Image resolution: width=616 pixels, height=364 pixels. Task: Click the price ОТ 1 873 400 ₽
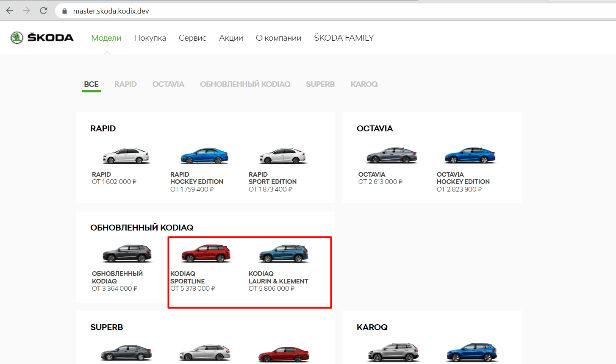270,189
